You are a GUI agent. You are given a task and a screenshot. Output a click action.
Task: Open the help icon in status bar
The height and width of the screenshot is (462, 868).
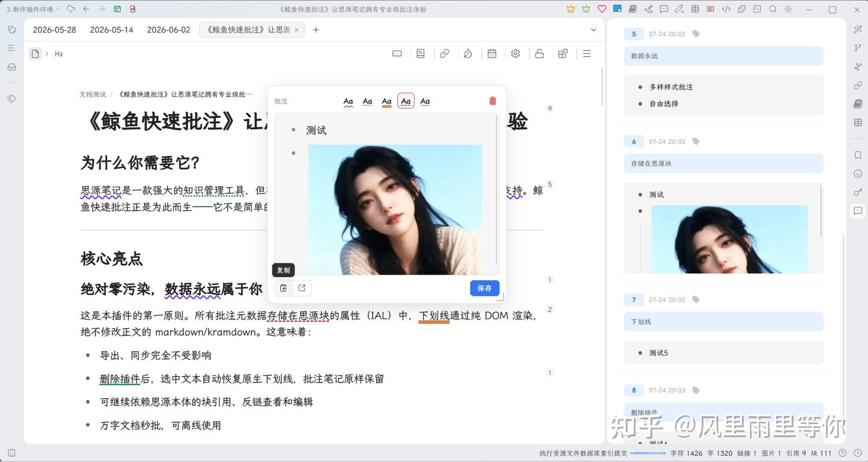pyautogui.click(x=842, y=453)
